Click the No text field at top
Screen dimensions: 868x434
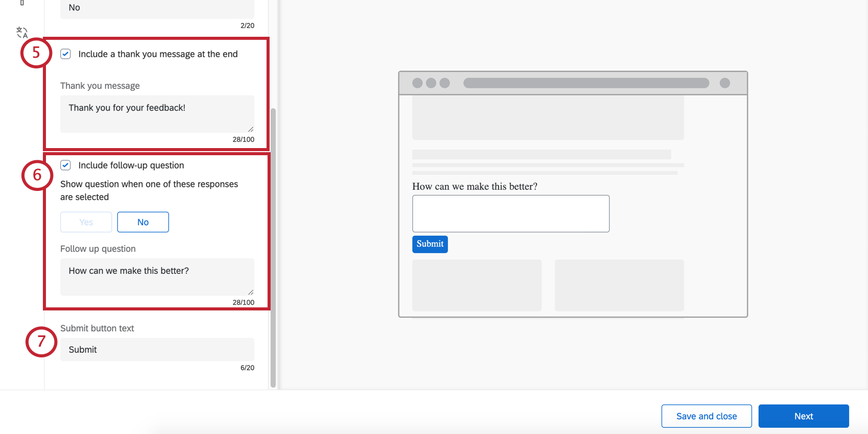coord(157,8)
